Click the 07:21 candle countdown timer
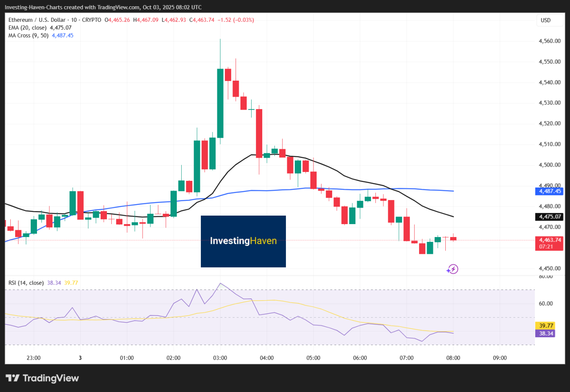The width and height of the screenshot is (570, 392). pos(546,246)
